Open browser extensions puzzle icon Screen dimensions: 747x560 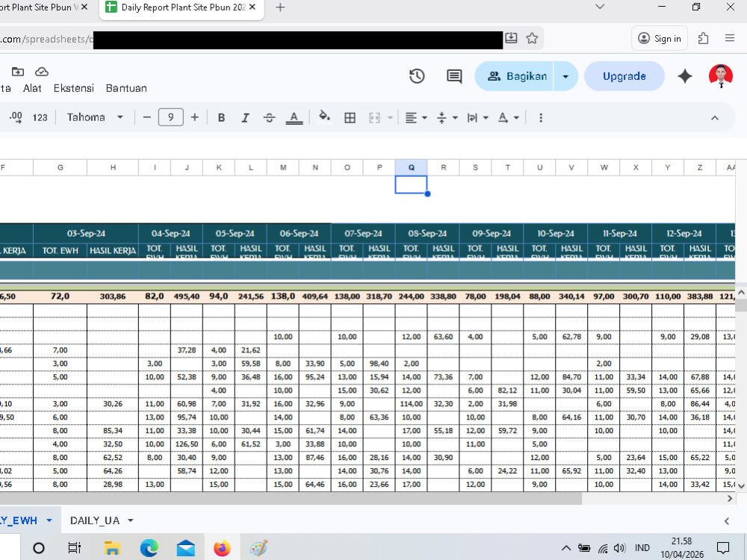703,39
